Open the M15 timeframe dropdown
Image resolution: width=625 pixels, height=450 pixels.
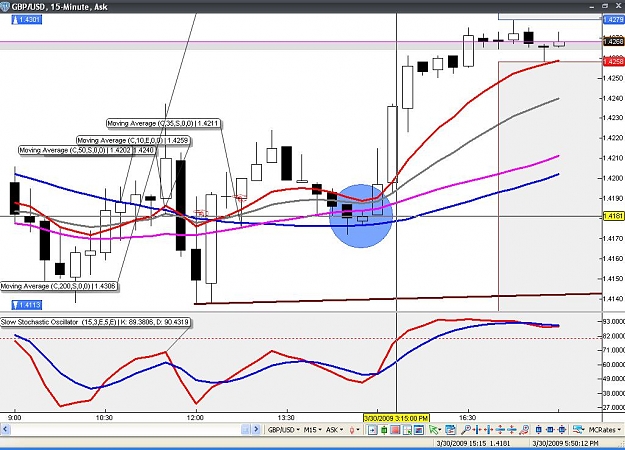(x=313, y=430)
